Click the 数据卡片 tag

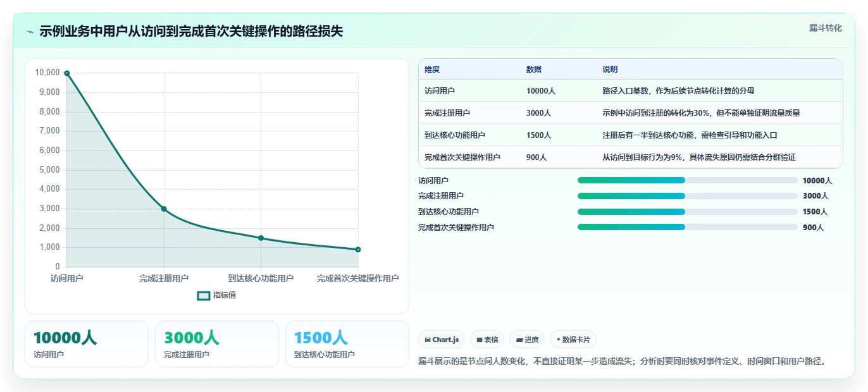tap(573, 340)
